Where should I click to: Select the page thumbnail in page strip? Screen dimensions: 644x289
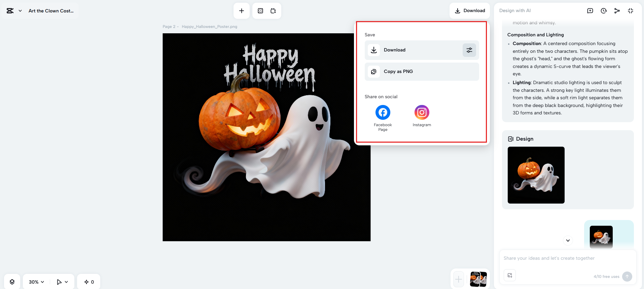(478, 279)
